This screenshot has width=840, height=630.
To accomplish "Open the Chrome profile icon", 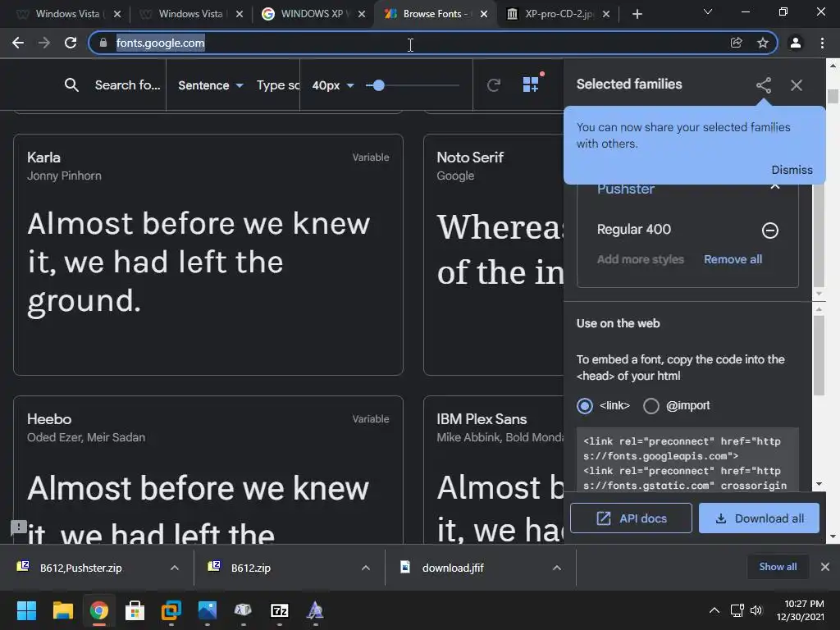I will [796, 43].
